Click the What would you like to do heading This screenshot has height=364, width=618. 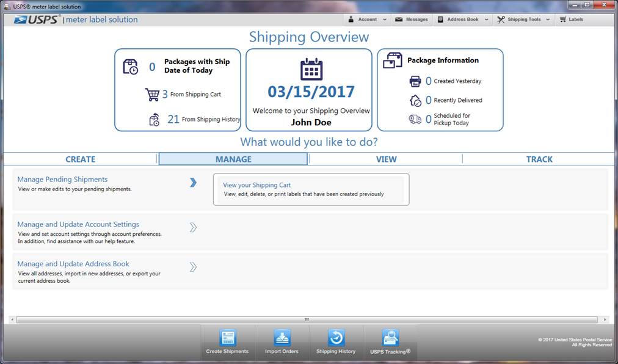309,142
